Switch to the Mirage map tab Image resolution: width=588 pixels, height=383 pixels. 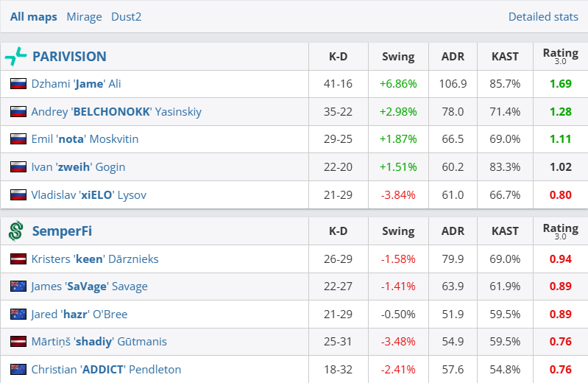(x=84, y=17)
